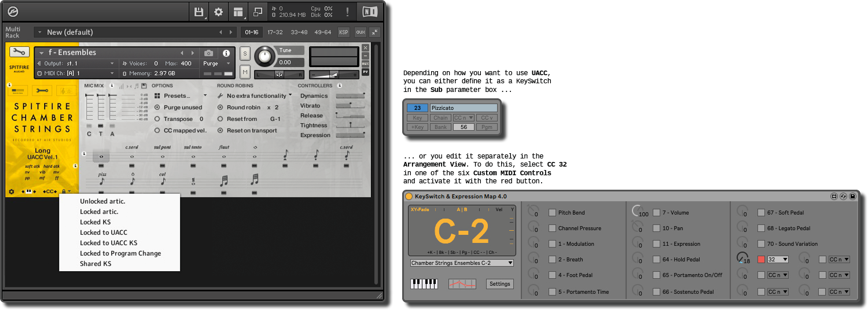Toggle Reset on transport option
This screenshot has width=868, height=310.
tap(220, 131)
